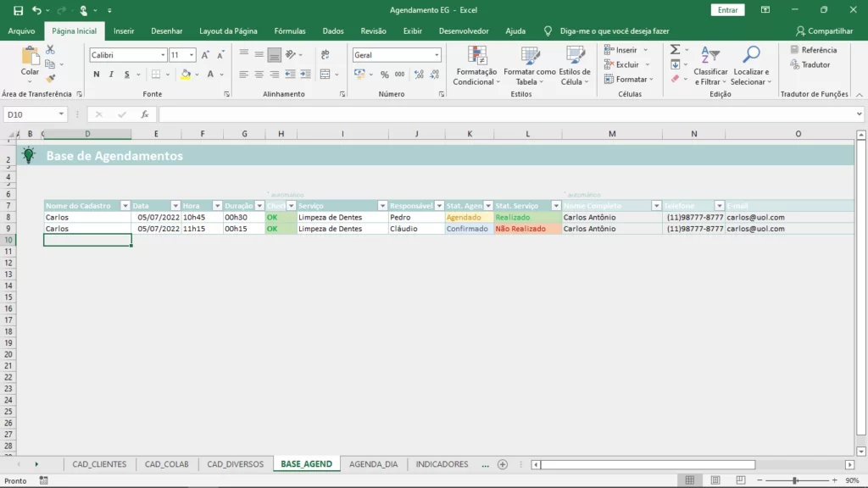Switch to the Dados ribbon tab
This screenshot has width=868, height=488.
point(333,31)
